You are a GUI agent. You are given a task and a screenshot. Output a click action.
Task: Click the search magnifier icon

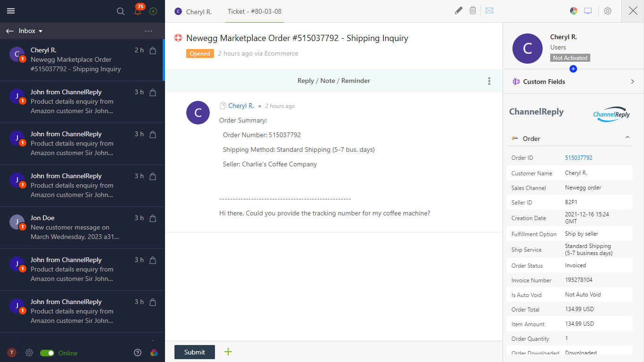[121, 11]
